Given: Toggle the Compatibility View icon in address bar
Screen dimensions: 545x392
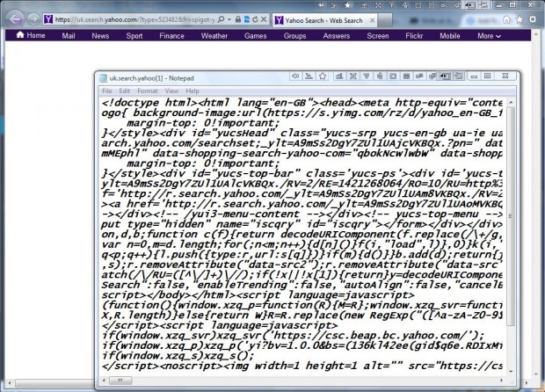Looking at the screenshot, I should (247, 19).
